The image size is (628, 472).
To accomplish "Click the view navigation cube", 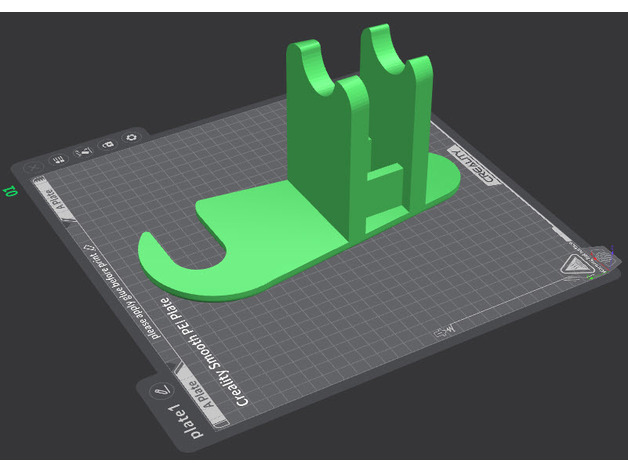I will pos(606,259).
